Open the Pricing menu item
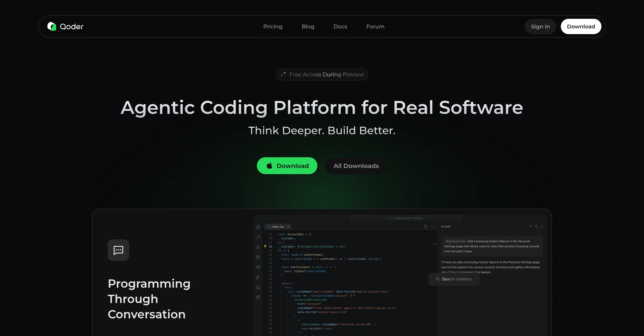 [273, 26]
